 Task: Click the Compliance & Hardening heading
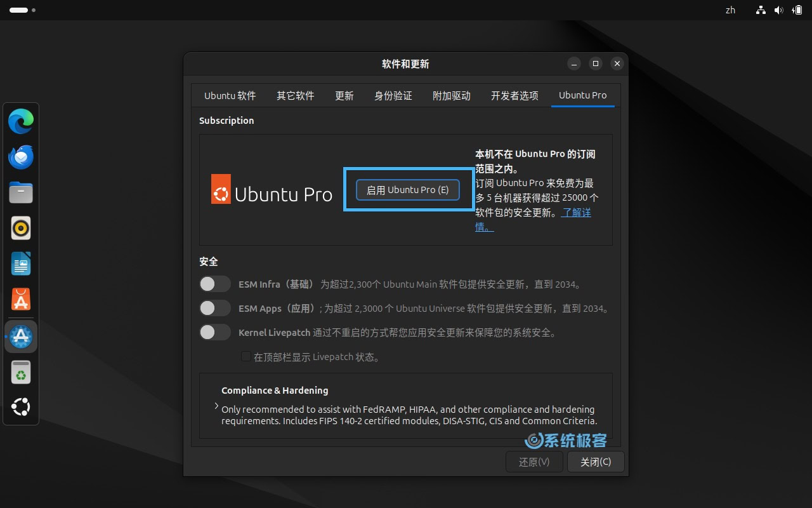click(275, 391)
